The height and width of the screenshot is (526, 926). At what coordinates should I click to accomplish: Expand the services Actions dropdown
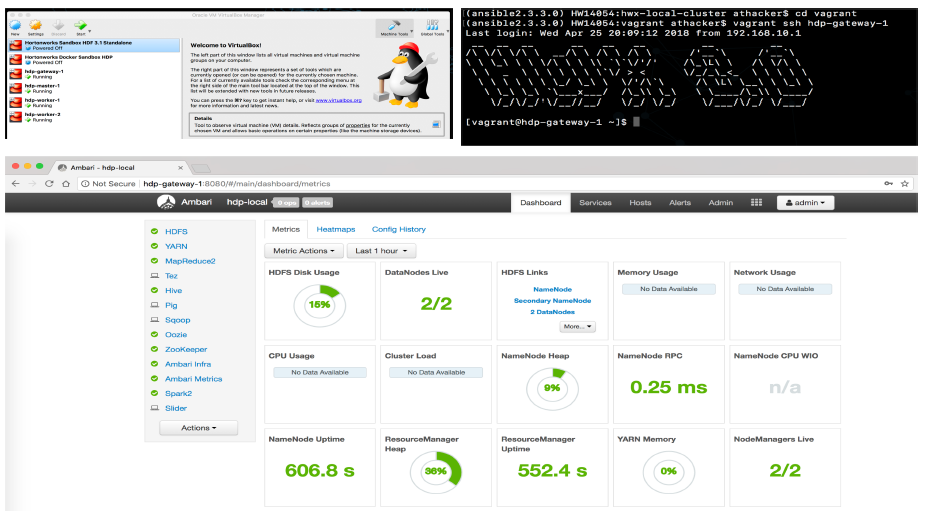(x=198, y=428)
